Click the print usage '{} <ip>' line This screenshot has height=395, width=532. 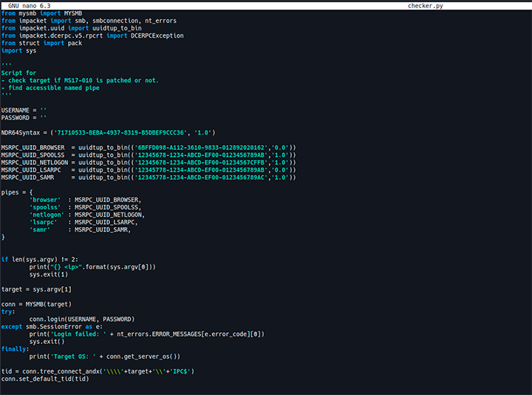[92, 267]
